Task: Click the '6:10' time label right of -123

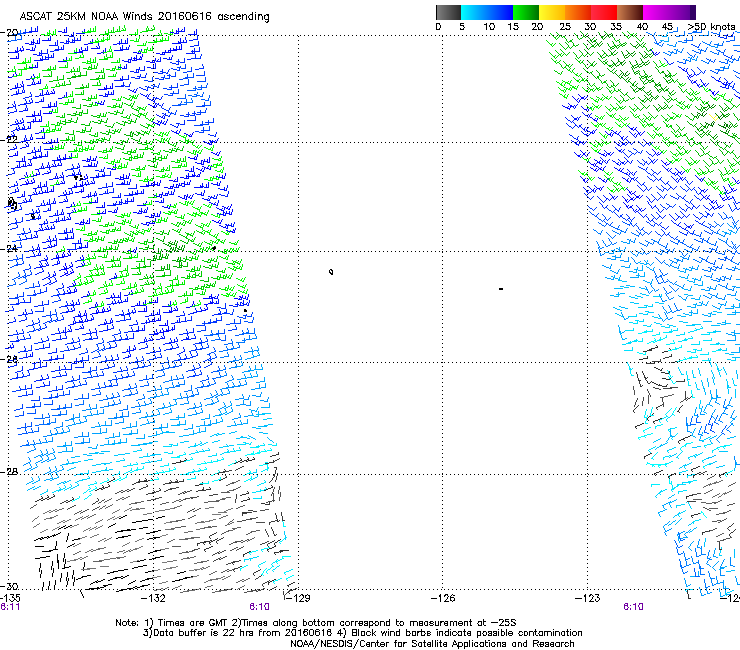Action: coord(633,607)
